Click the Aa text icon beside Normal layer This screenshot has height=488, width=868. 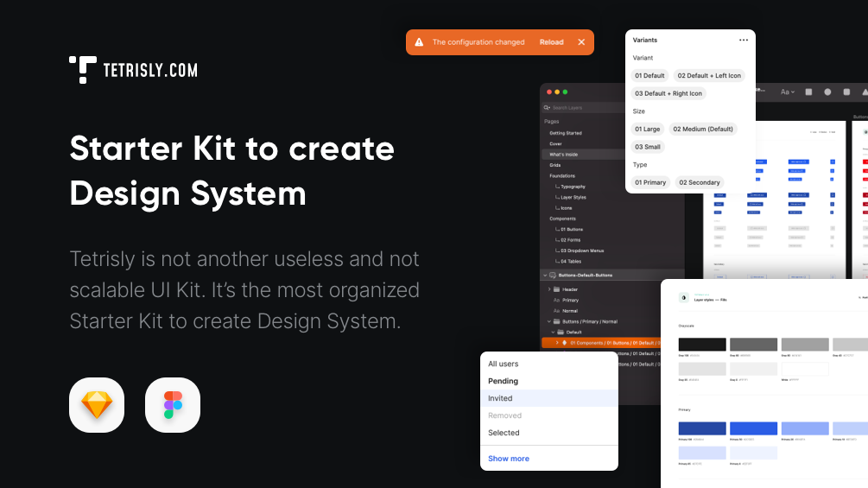coord(556,311)
